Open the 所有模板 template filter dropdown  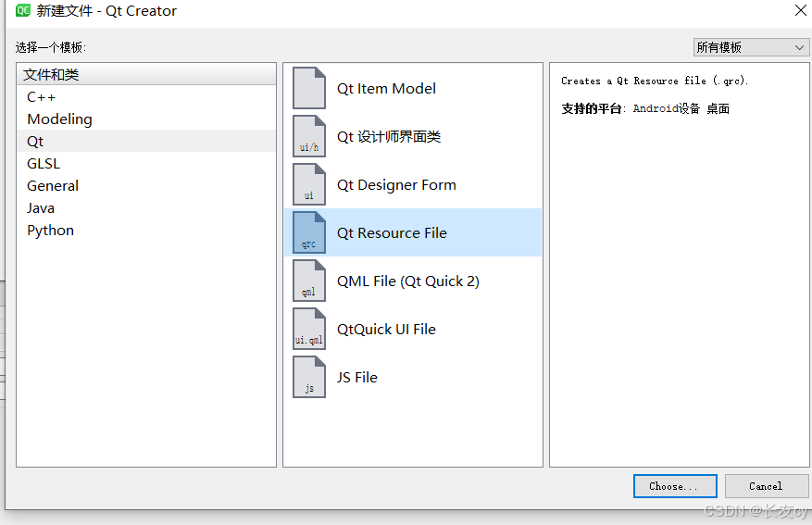(751, 47)
